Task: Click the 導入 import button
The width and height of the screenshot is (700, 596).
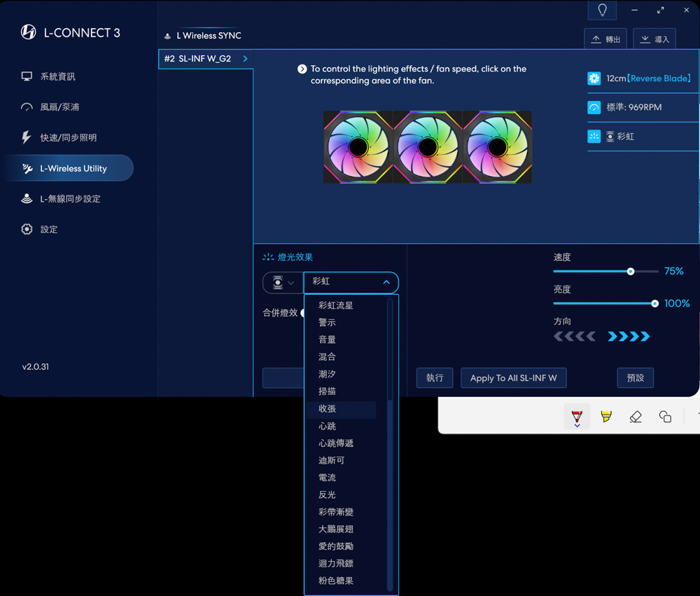Action: tap(654, 39)
